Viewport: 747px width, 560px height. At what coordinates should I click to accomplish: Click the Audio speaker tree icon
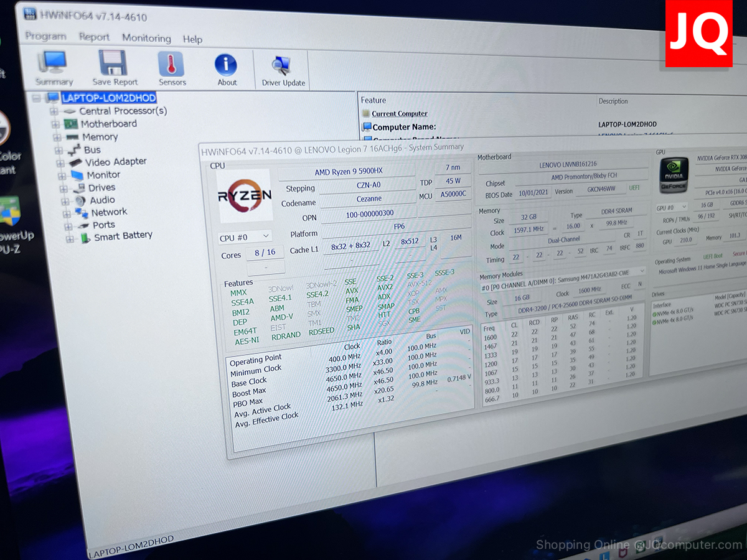80,200
